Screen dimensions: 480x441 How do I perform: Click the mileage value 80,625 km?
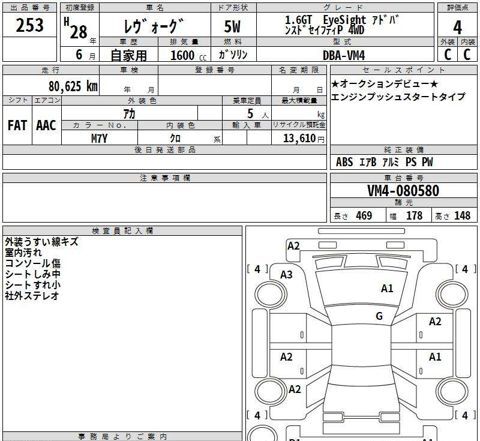[73, 86]
